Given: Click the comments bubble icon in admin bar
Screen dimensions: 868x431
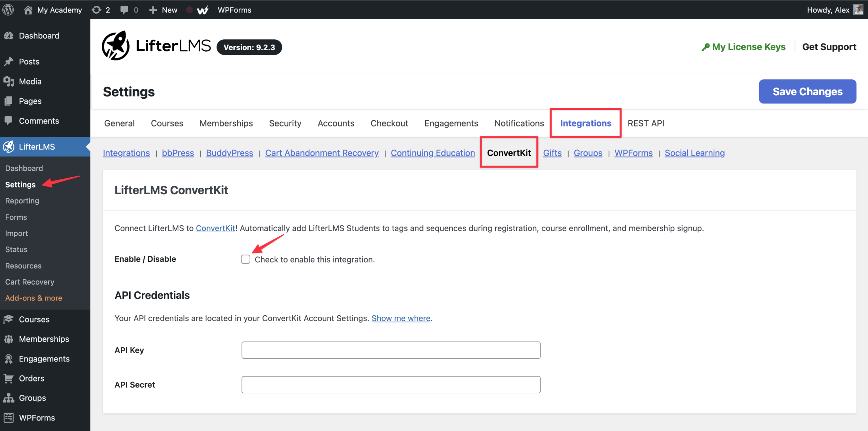Looking at the screenshot, I should (124, 10).
